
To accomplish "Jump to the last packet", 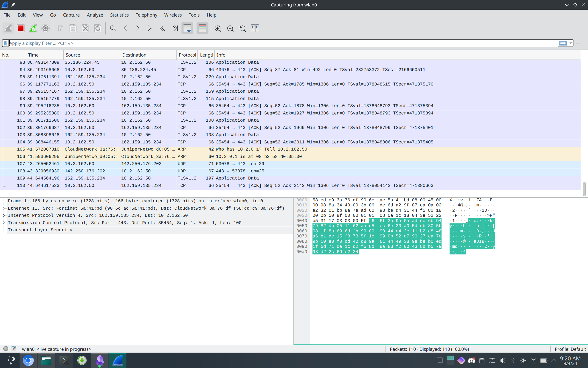I will (x=175, y=29).
